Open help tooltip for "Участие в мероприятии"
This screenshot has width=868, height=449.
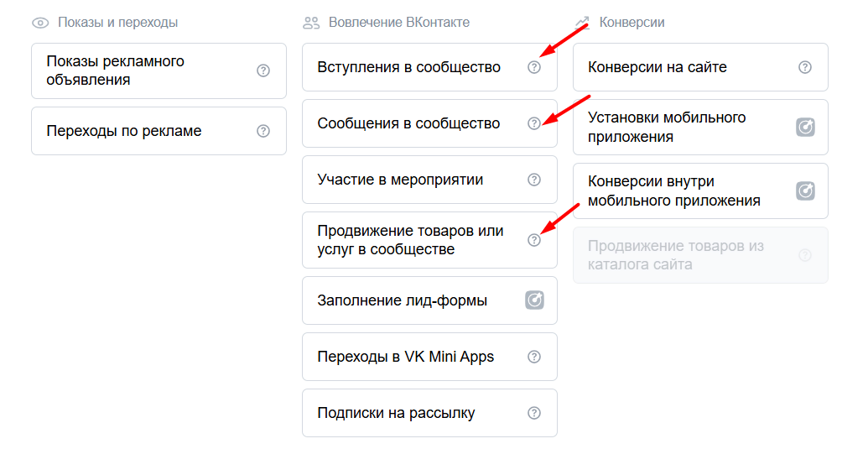(x=534, y=180)
